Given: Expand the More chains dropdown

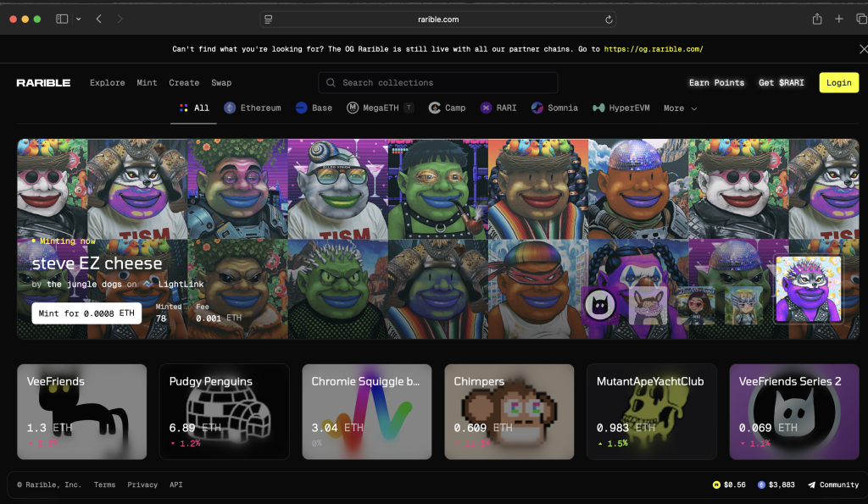Looking at the screenshot, I should point(680,108).
